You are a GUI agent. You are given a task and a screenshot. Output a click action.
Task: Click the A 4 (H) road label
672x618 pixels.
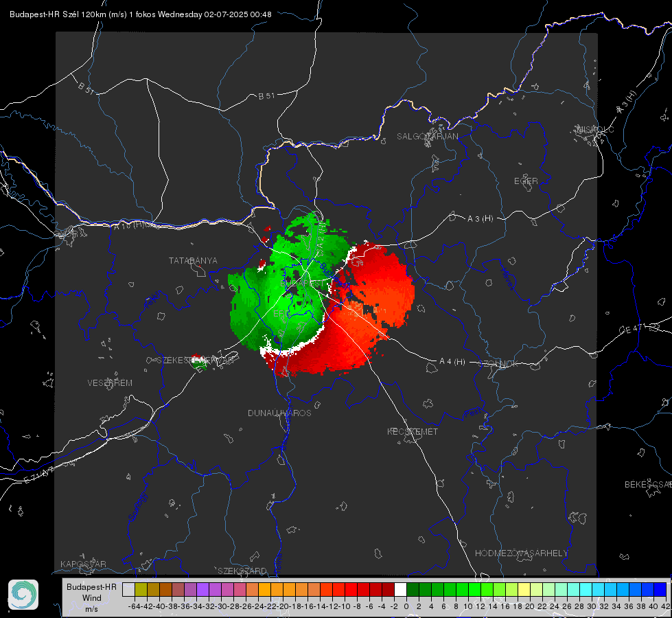pyautogui.click(x=452, y=362)
